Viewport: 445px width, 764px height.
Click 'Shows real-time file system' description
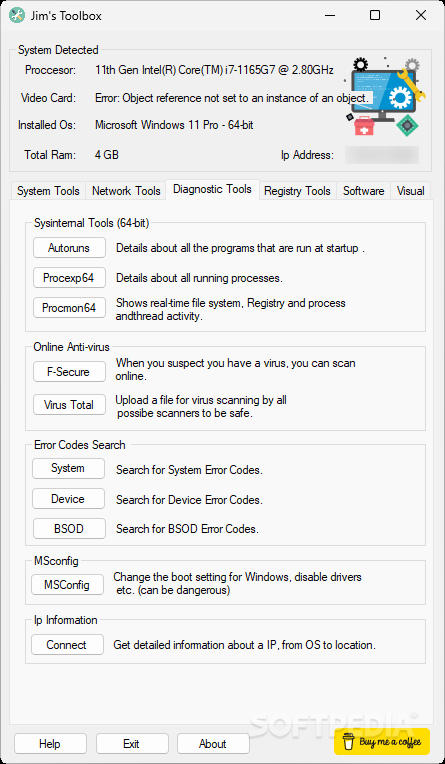tap(231, 309)
